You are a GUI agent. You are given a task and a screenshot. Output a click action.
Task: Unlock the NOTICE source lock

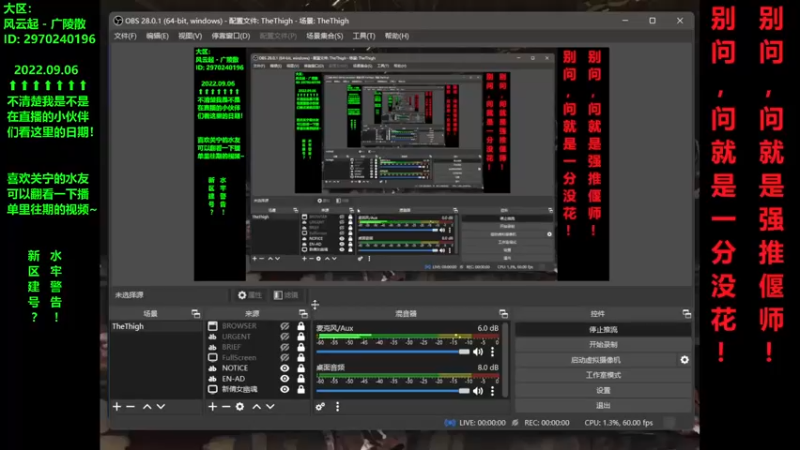pos(301,368)
